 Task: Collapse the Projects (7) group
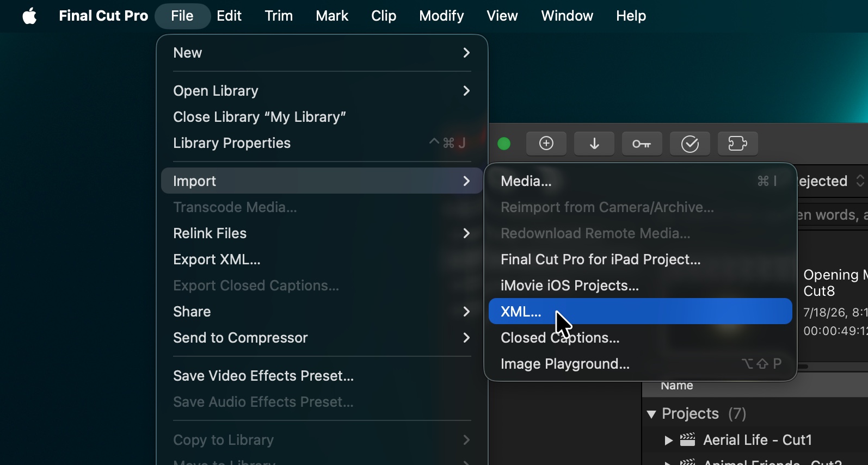click(651, 414)
